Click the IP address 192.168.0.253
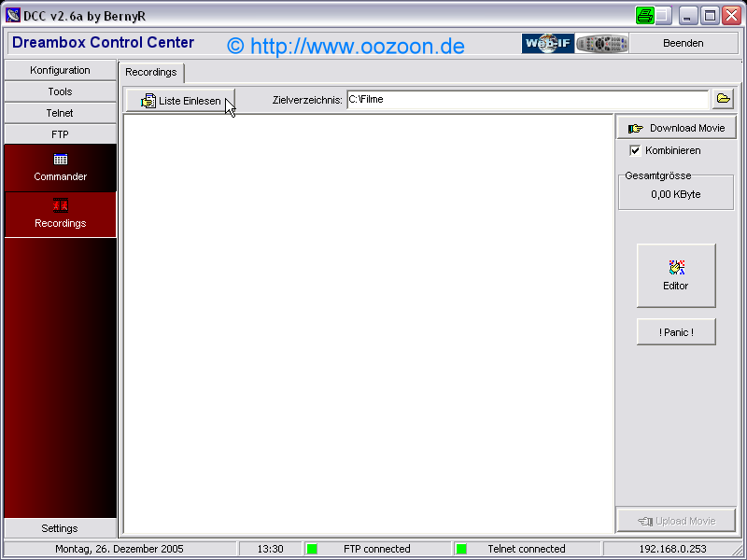 (x=672, y=549)
